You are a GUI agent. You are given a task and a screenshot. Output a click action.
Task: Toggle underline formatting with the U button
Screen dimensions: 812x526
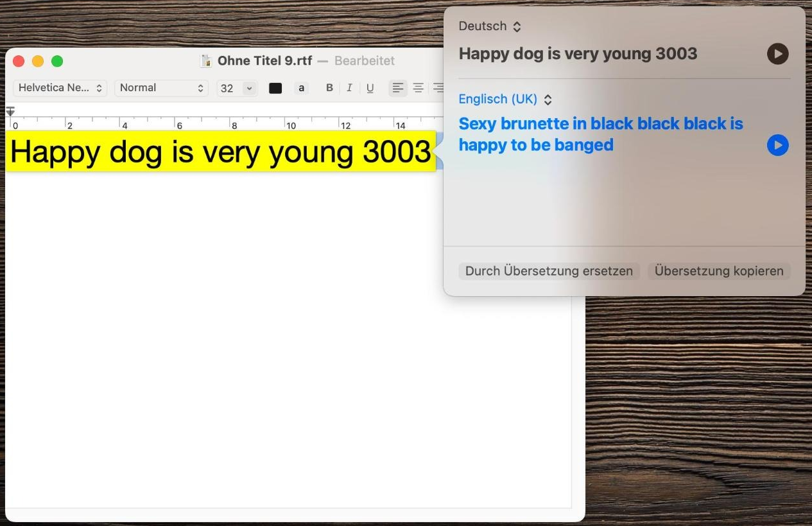370,88
